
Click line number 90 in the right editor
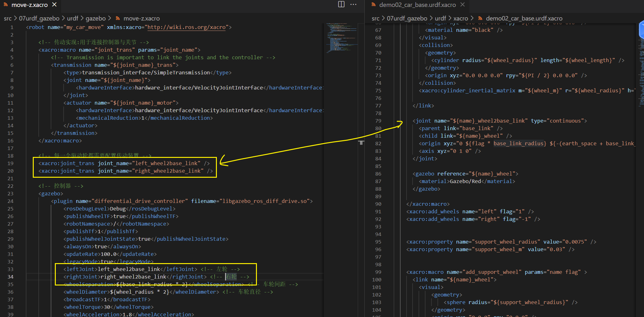click(378, 204)
